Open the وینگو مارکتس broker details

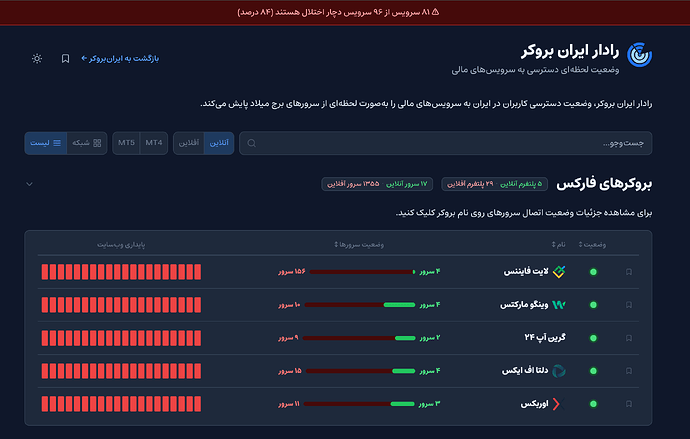coord(524,305)
